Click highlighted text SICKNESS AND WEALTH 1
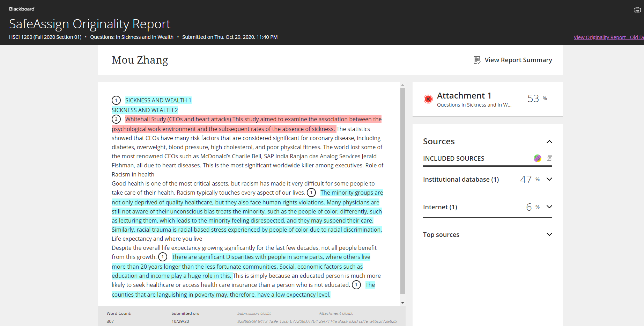 (158, 100)
